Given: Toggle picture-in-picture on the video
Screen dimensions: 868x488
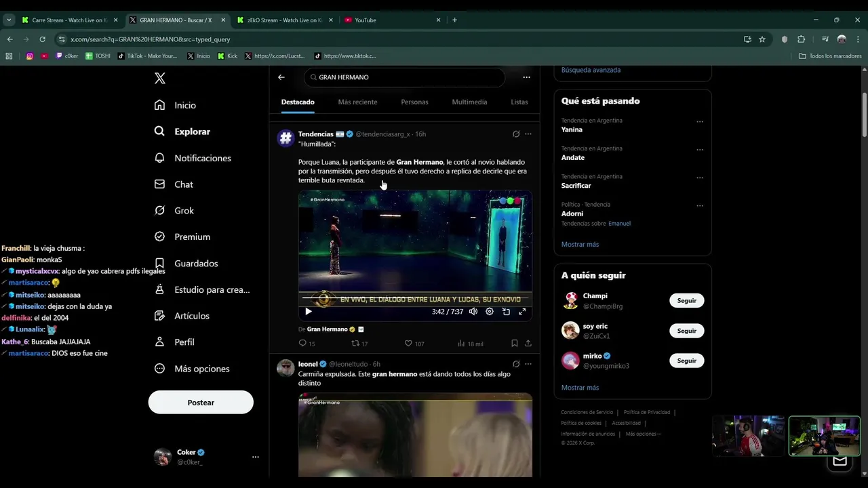Looking at the screenshot, I should click(x=506, y=312).
